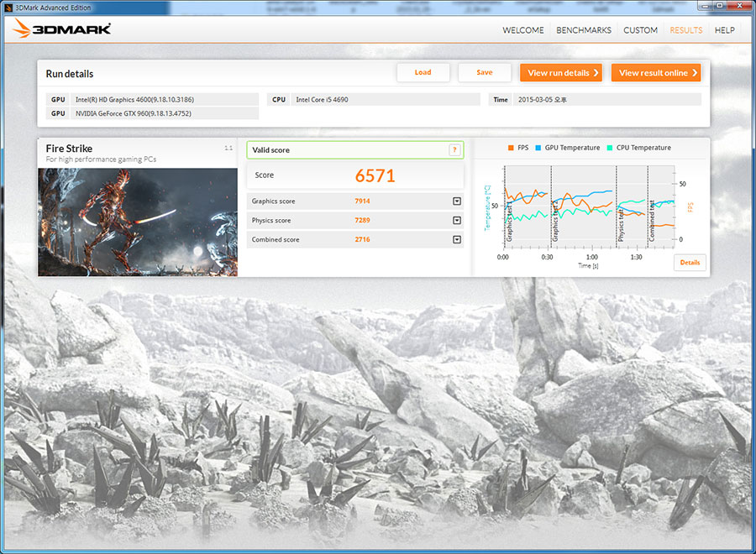
Task: Open the HELP tab
Action: point(724,30)
